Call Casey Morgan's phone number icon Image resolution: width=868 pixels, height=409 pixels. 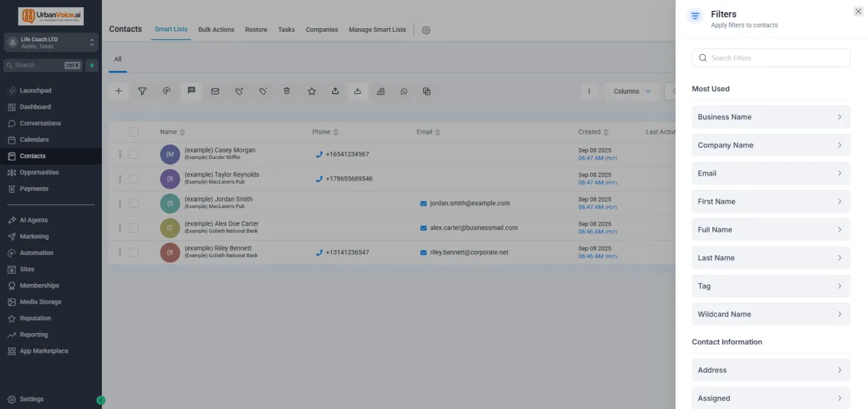point(319,155)
